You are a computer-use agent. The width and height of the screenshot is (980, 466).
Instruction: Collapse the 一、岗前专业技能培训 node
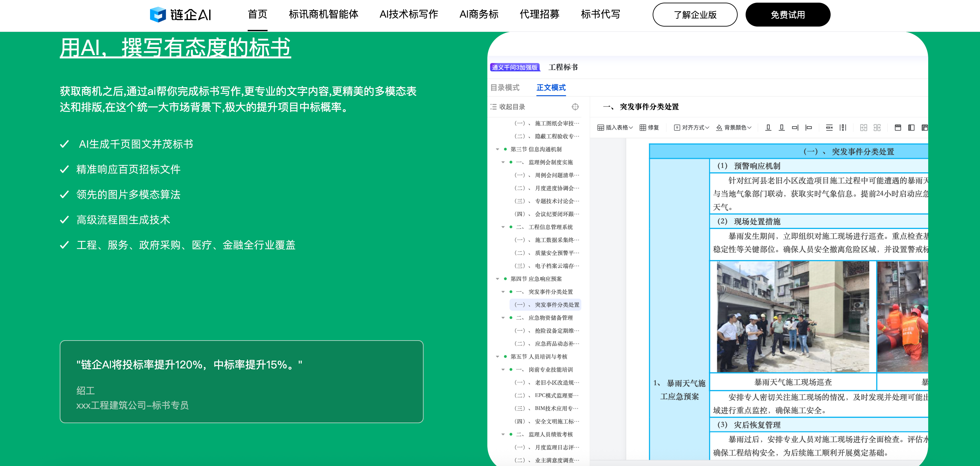pyautogui.click(x=503, y=369)
